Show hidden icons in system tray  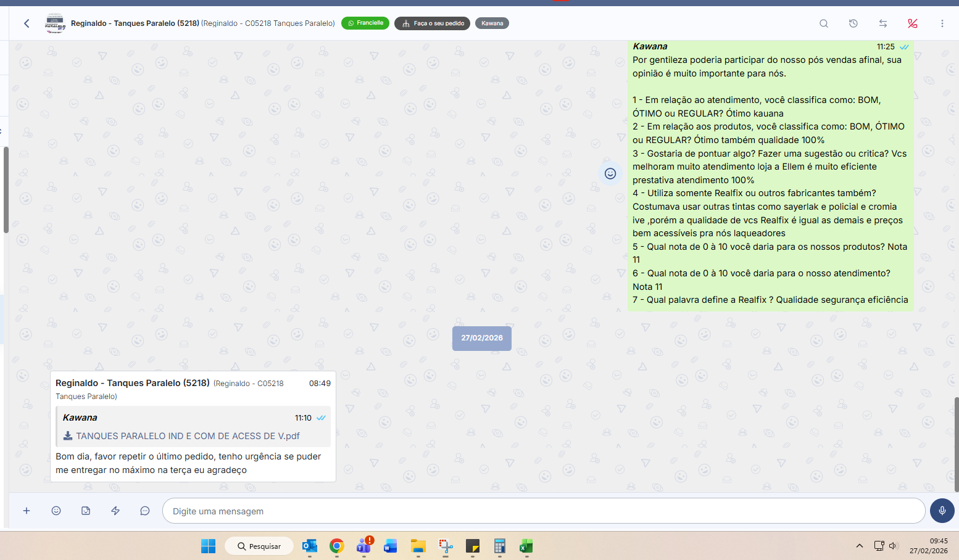pyautogui.click(x=859, y=546)
